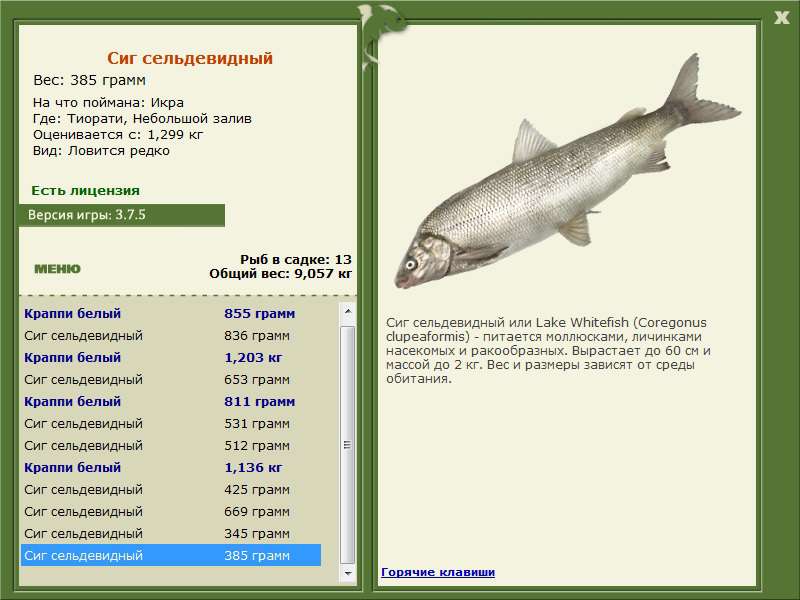
Task: Select Сиг сельдевидный 531 грамм row
Action: pos(171,423)
